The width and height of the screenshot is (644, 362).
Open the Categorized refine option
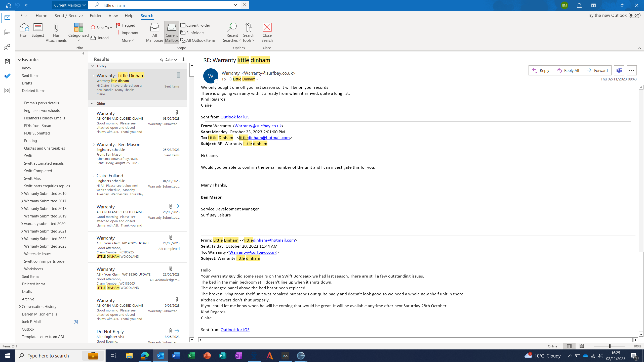click(x=78, y=32)
